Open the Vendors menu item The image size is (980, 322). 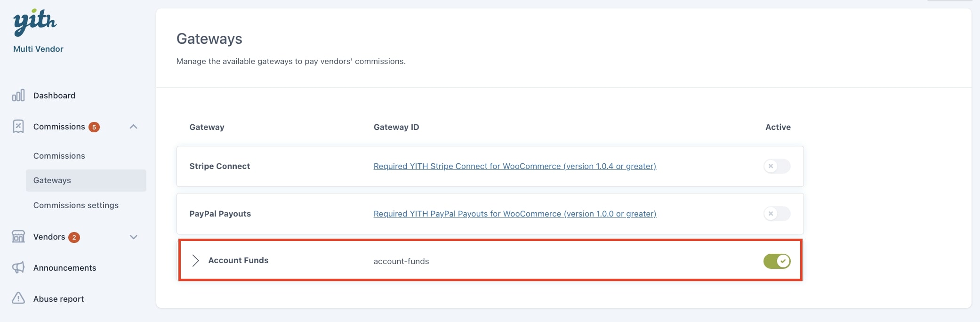(49, 237)
